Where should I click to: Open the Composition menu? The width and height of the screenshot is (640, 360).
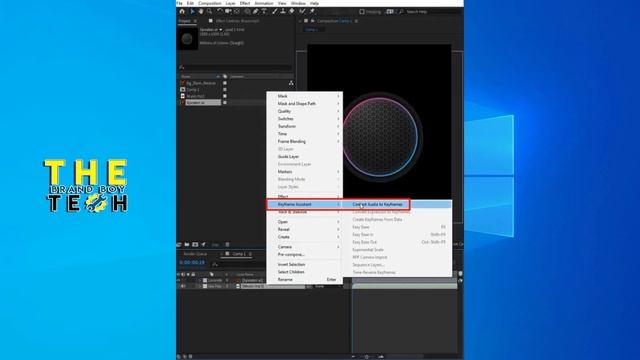coord(209,3)
